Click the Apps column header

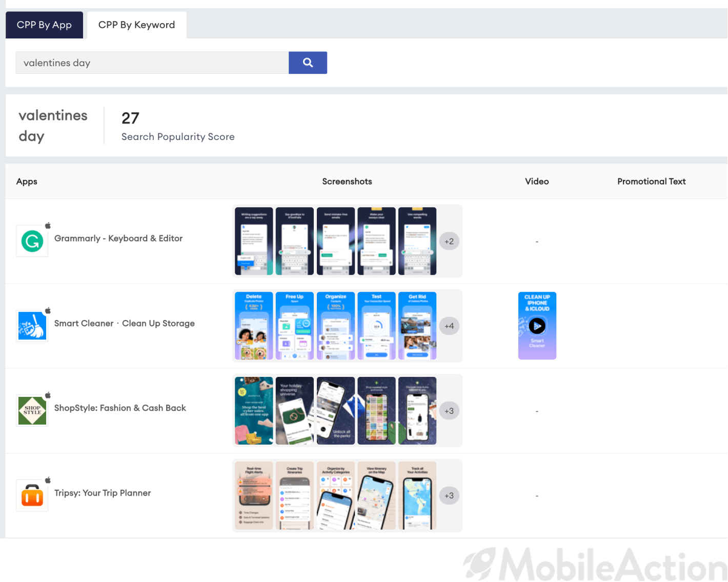click(x=27, y=182)
